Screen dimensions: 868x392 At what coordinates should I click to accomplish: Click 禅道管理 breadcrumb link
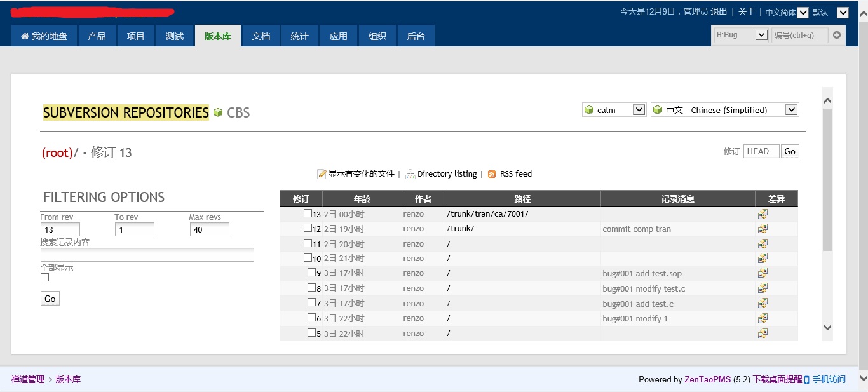click(28, 379)
